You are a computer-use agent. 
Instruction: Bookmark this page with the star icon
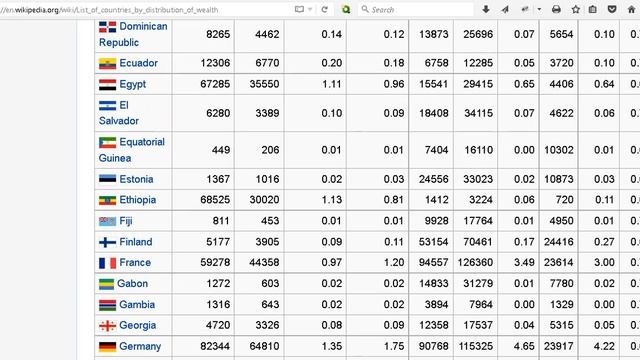[576, 9]
